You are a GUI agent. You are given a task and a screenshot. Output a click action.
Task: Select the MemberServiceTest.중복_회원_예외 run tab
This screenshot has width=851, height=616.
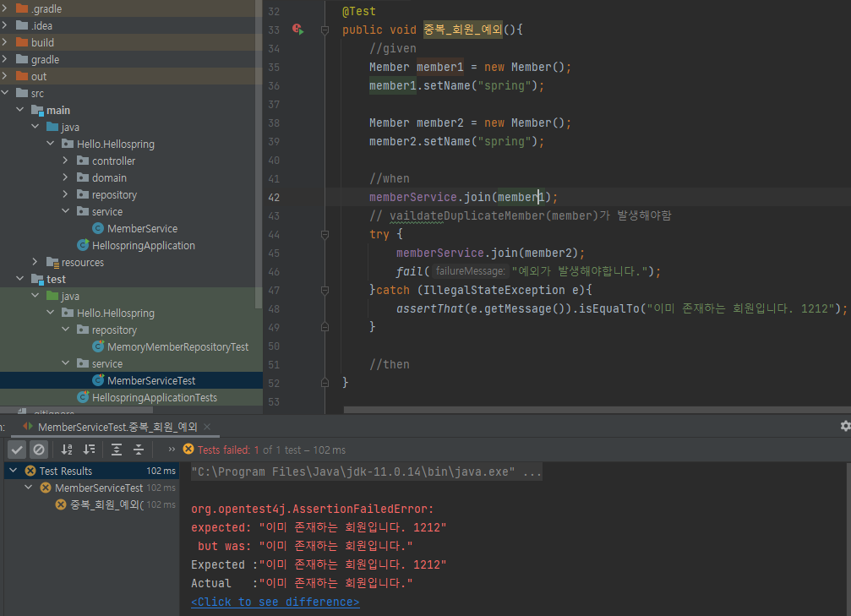click(x=117, y=427)
